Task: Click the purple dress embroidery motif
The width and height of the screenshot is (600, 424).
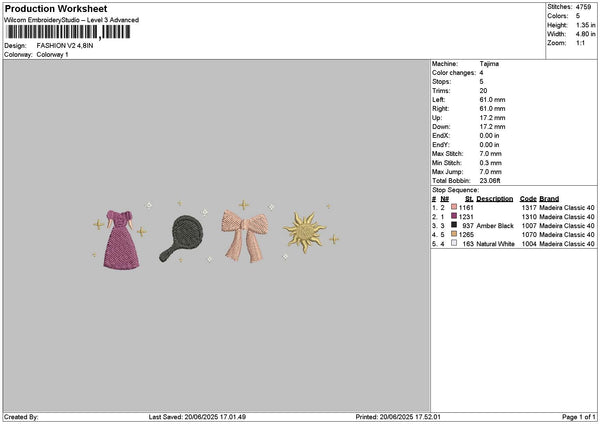Action: point(120,239)
